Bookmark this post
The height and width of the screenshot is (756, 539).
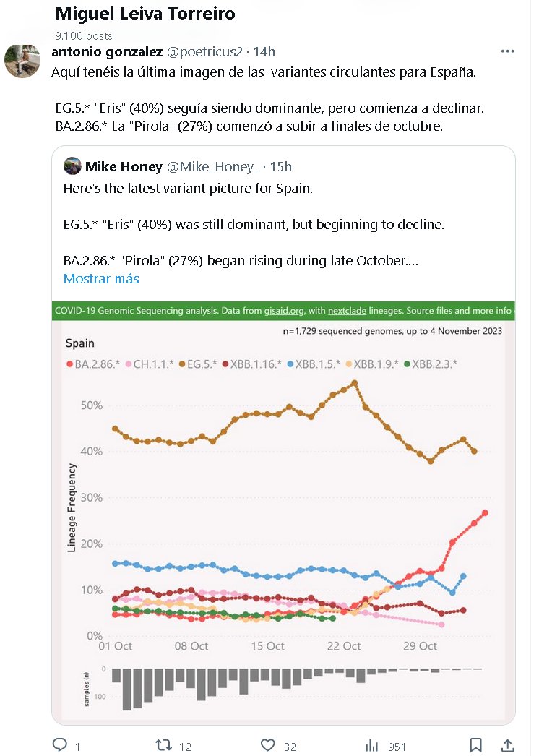pos(475,745)
